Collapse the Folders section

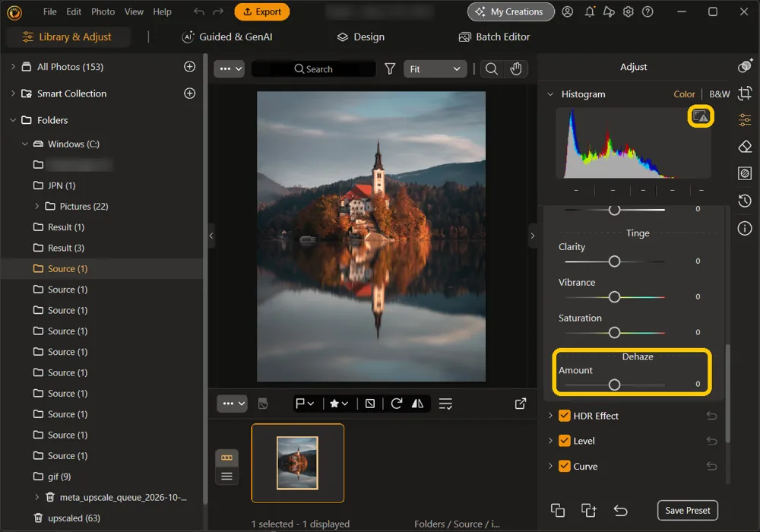(x=13, y=120)
